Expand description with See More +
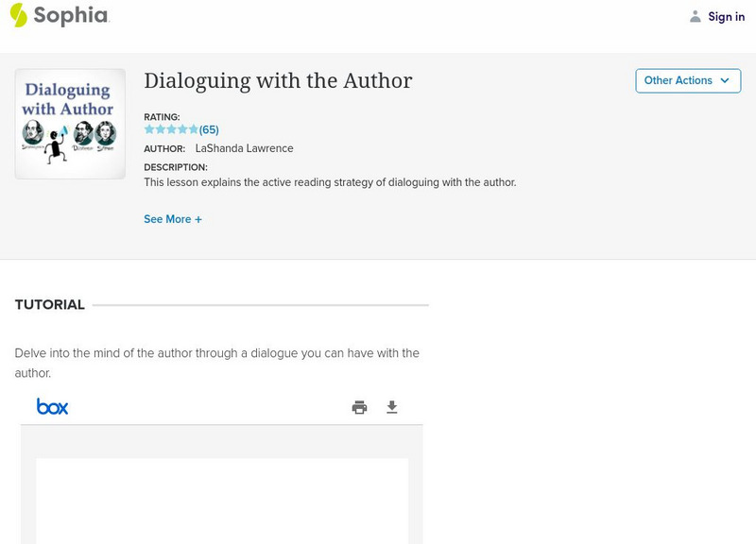 173,219
